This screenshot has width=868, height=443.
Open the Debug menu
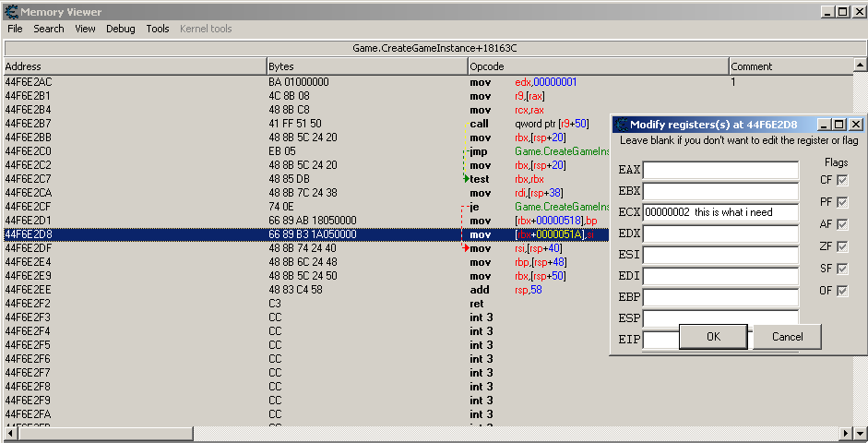(121, 29)
